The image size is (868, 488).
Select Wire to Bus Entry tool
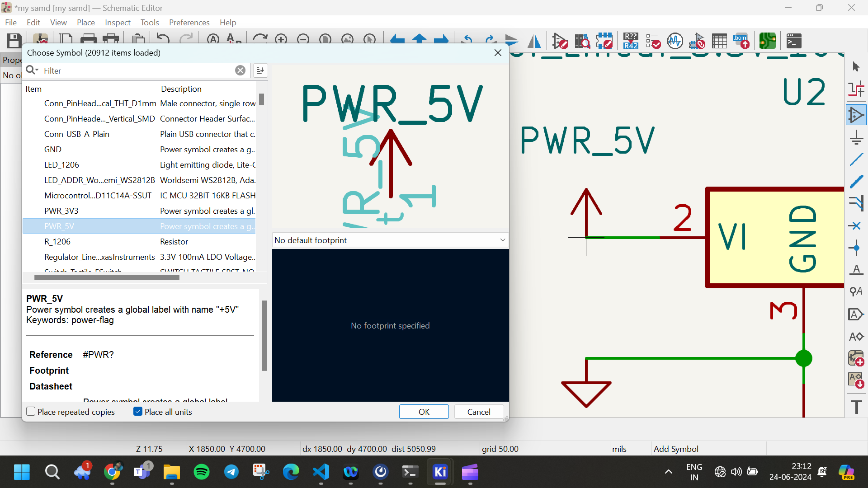(x=856, y=203)
